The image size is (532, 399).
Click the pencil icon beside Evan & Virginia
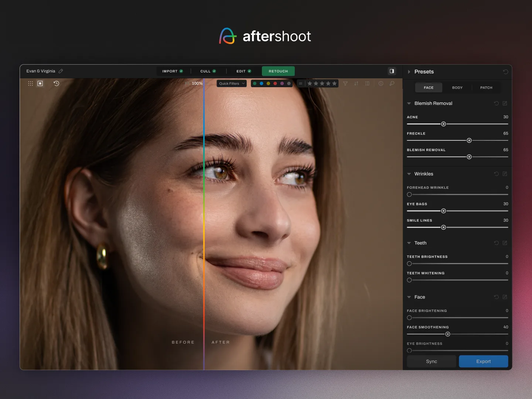[61, 71]
